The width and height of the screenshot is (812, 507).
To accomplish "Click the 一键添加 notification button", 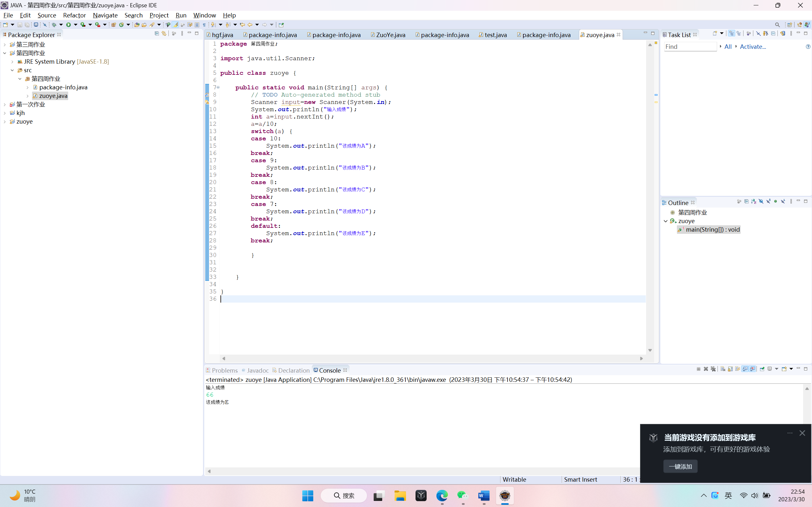I will [x=680, y=466].
